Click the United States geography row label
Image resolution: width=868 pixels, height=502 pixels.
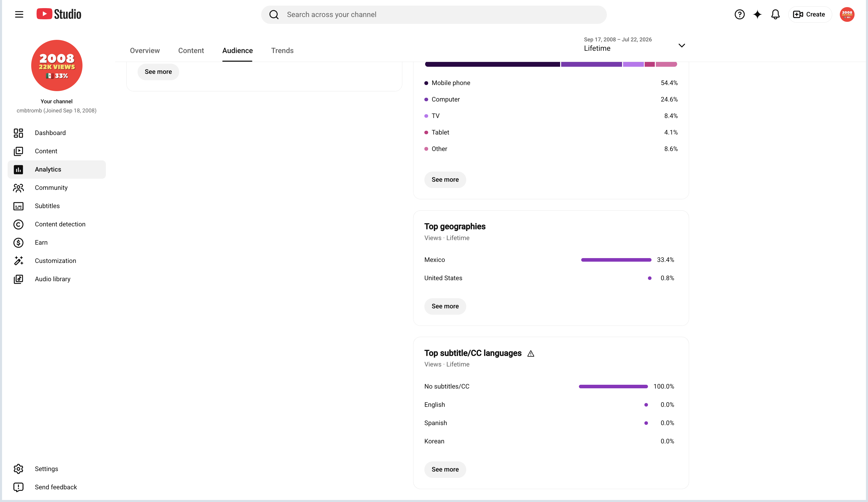click(443, 278)
